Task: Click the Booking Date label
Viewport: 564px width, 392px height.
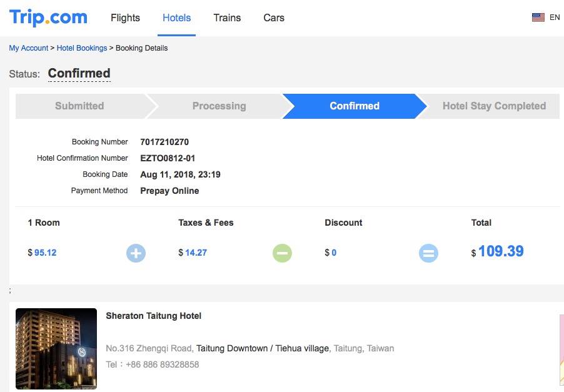Action: [x=105, y=174]
